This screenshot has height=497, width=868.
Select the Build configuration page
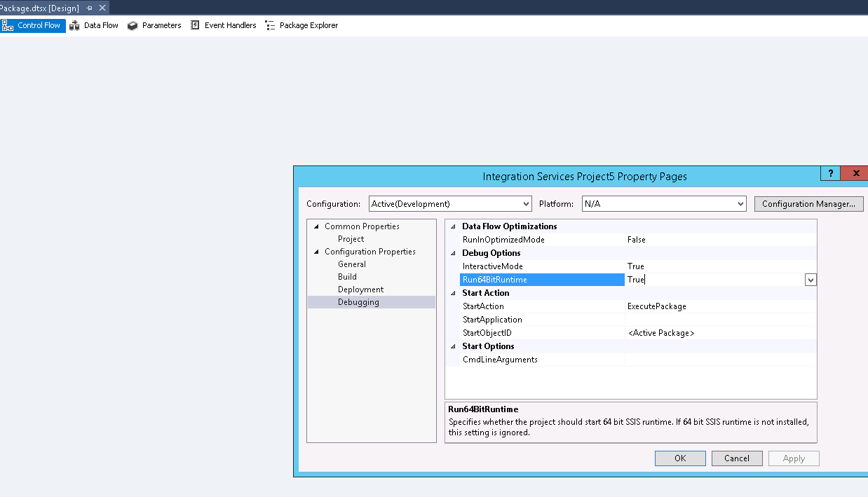click(x=347, y=277)
